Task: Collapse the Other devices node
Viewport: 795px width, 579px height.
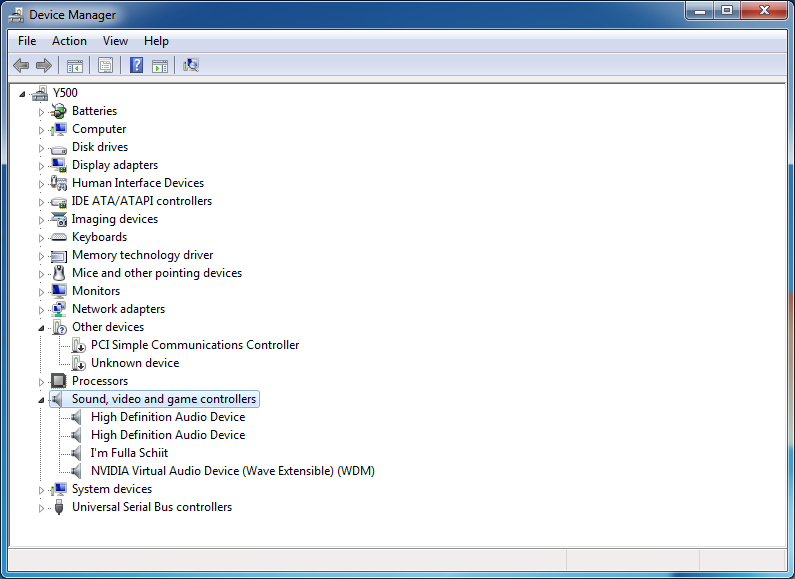Action: 41,328
